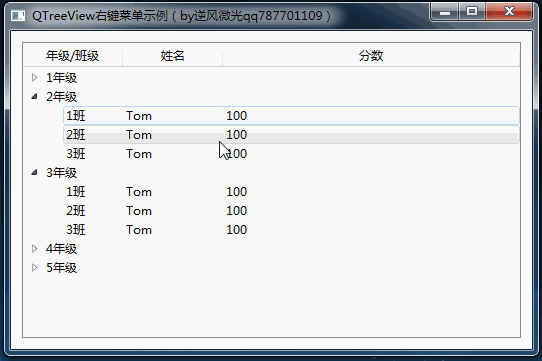Screen dimensions: 542x361
Task: Select the 3年级 row label
Action: tap(62, 173)
